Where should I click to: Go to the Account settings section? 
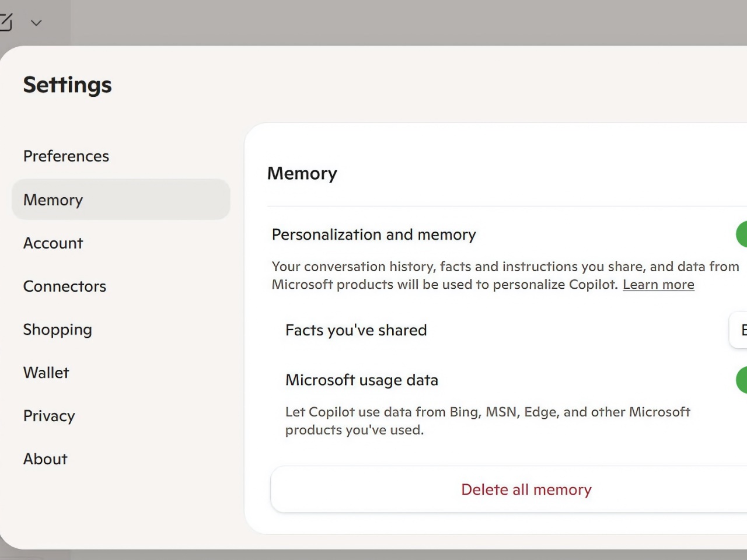point(53,243)
